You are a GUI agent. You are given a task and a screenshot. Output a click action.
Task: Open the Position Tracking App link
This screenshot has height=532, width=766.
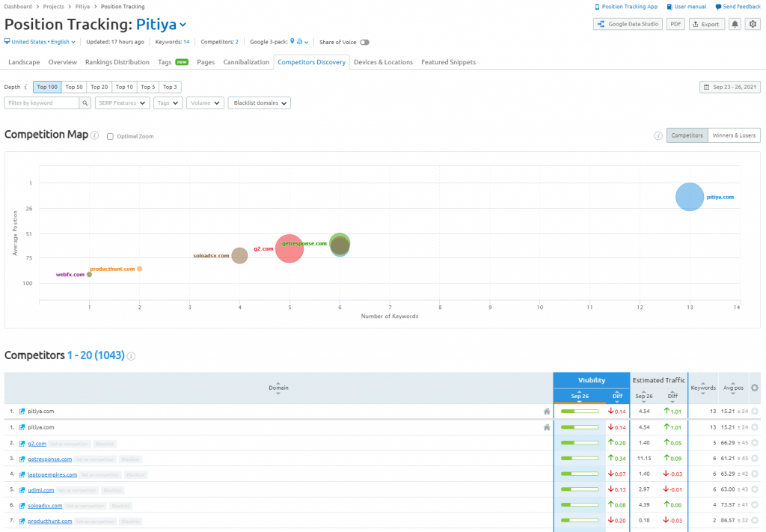tap(626, 7)
